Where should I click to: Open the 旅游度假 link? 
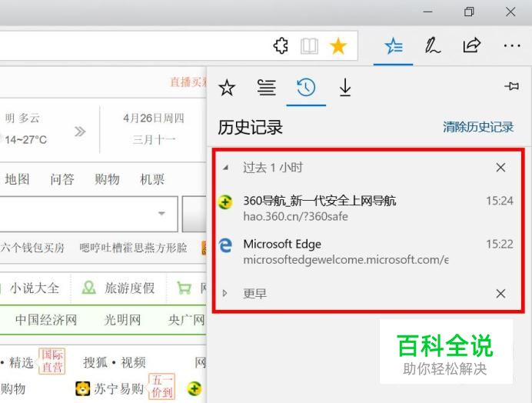point(129,288)
